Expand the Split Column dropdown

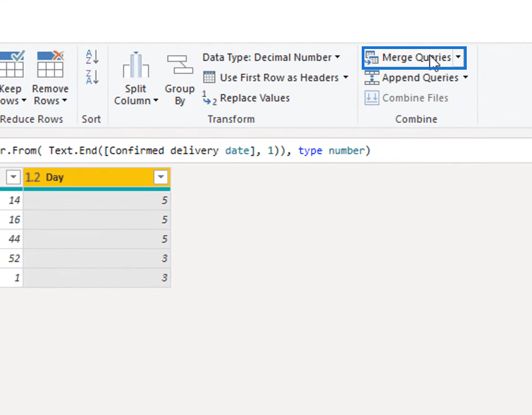tap(156, 101)
